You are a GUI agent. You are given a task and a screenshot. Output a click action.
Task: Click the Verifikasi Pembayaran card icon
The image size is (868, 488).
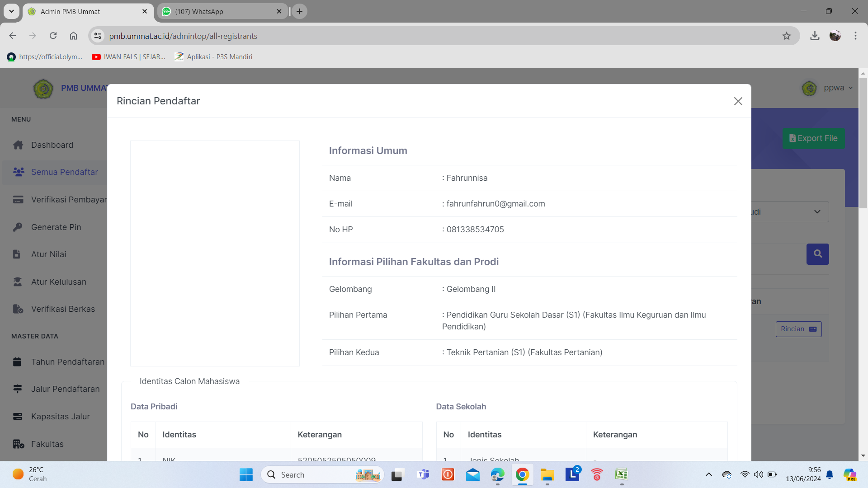(18, 200)
